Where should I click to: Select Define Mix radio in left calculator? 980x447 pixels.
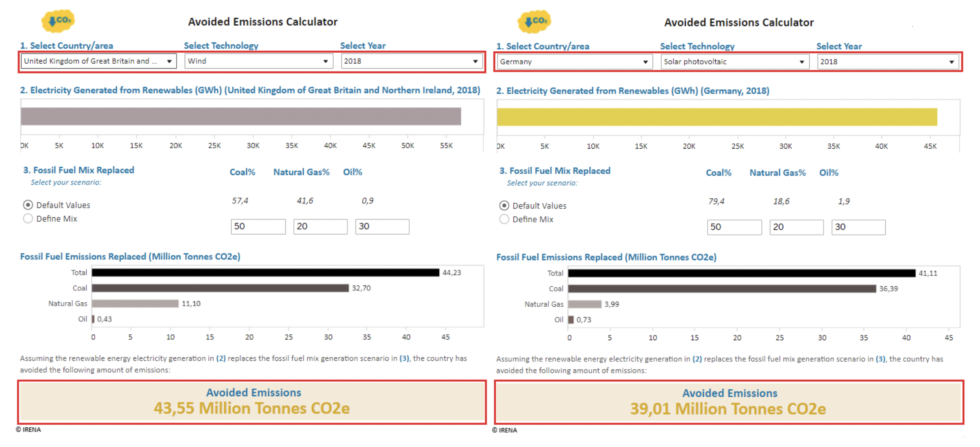[28, 218]
